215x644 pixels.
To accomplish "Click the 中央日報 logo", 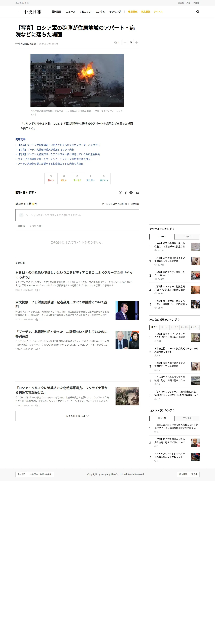I will [32, 12].
